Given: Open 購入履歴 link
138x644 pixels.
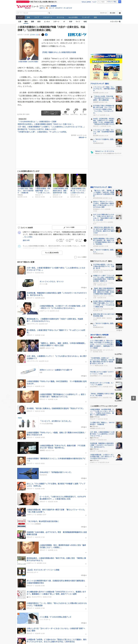Looking at the screenshot, I should pyautogui.click(x=112, y=13).
